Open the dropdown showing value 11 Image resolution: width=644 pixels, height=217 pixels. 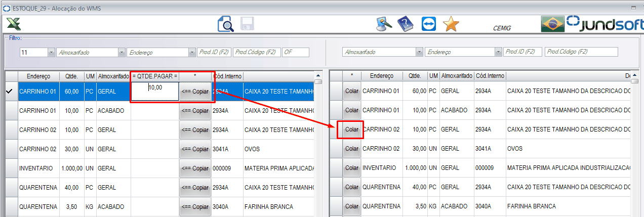(51, 52)
